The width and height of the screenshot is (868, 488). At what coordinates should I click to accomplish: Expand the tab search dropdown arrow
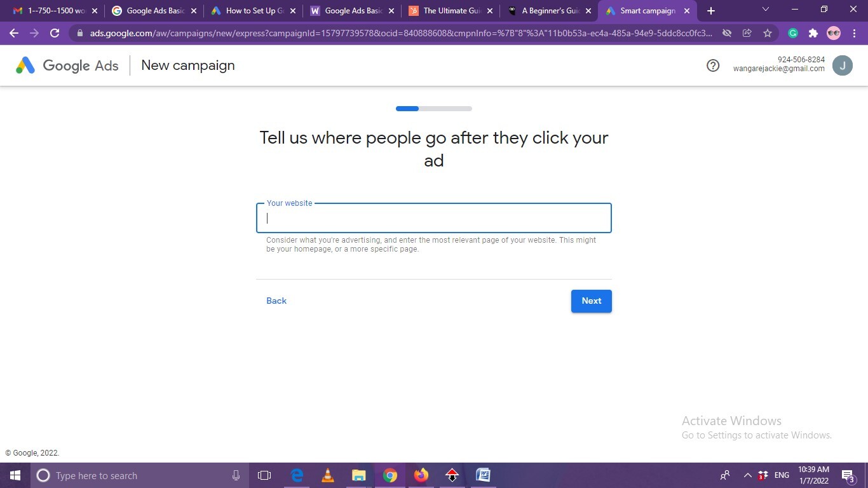tap(765, 10)
